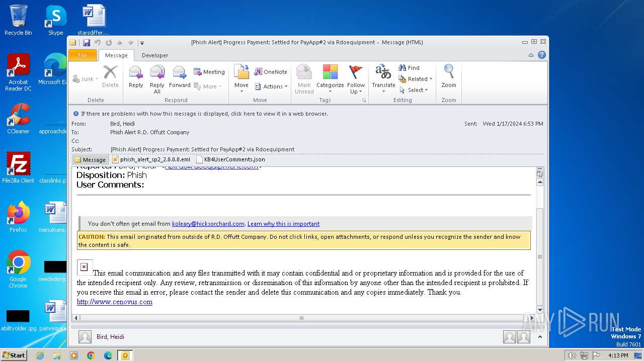644x362 pixels.
Task: Open Chrome from the taskbar
Action: coord(91,355)
